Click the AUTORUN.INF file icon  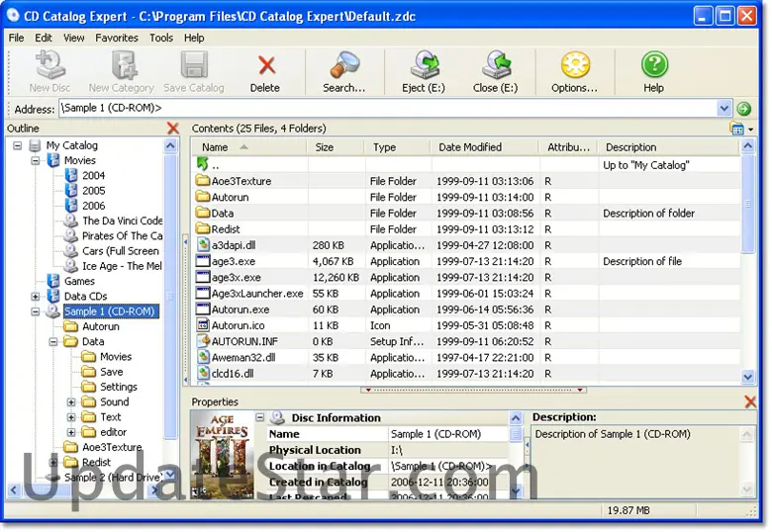[203, 341]
